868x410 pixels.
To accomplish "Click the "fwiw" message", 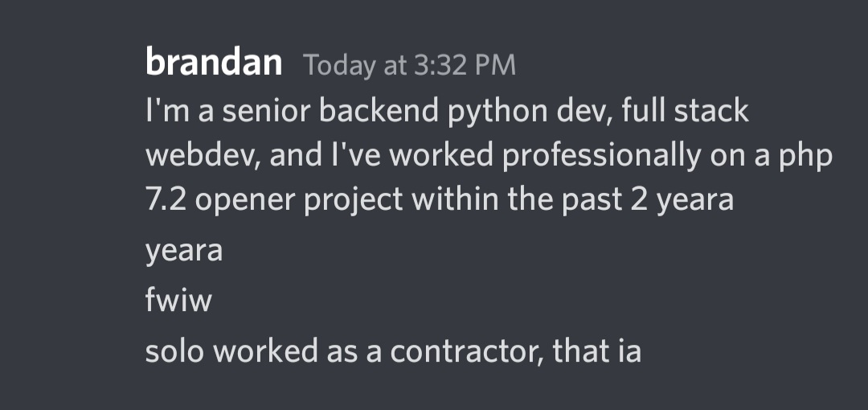I will coord(178,301).
